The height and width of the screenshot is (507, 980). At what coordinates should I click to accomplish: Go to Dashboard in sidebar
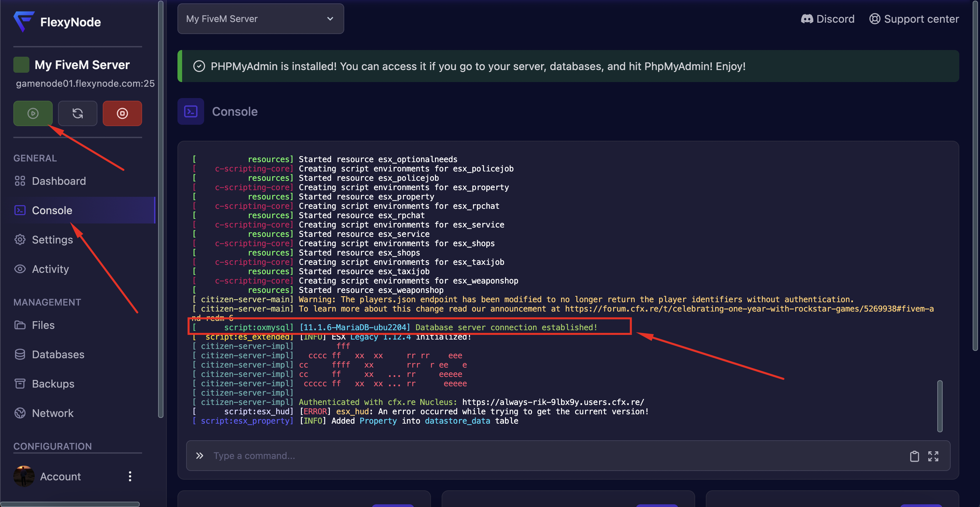[59, 181]
